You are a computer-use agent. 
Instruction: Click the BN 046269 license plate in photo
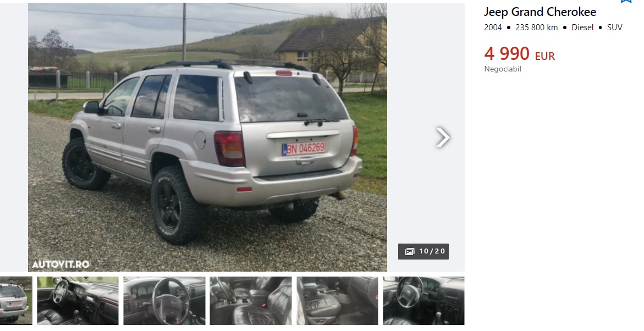click(x=304, y=148)
